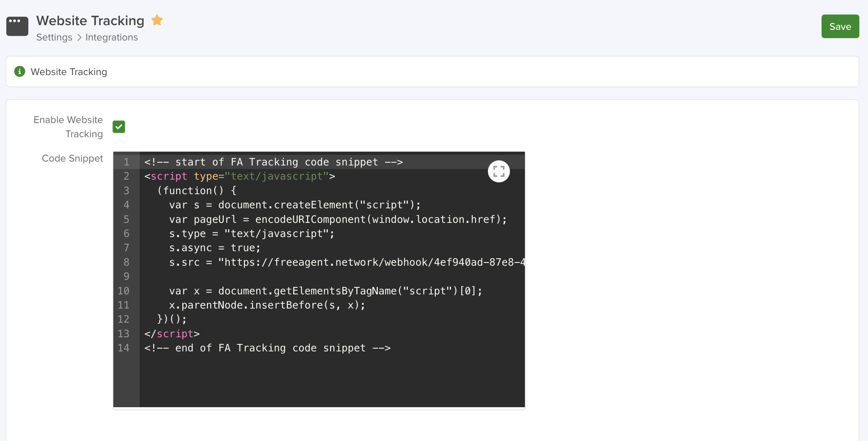This screenshot has width=868, height=441.
Task: Click the script type="text/javascript" opening tag line
Action: [240, 176]
